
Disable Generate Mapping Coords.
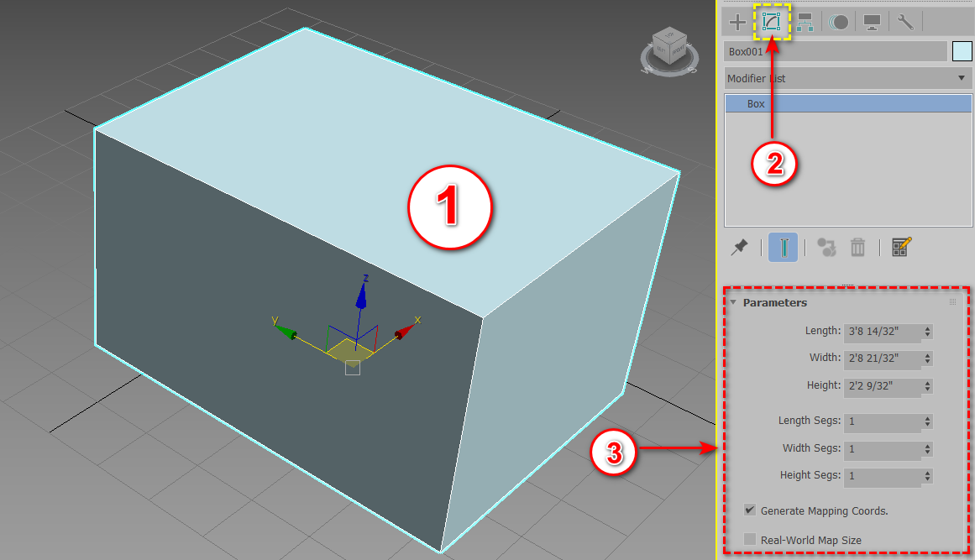(x=748, y=510)
